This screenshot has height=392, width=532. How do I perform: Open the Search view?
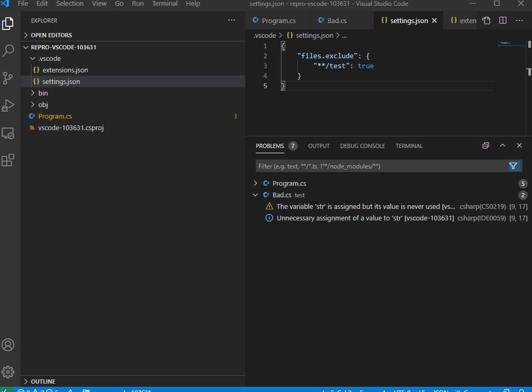(8, 50)
